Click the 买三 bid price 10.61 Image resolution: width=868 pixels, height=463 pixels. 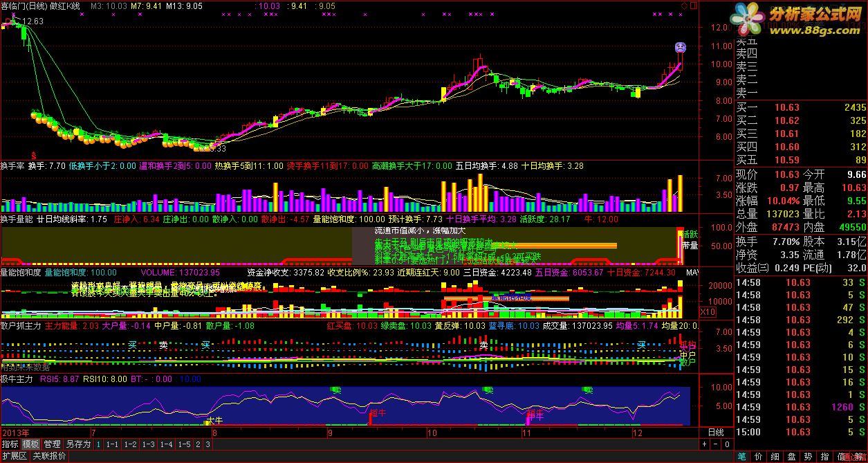[x=787, y=134]
